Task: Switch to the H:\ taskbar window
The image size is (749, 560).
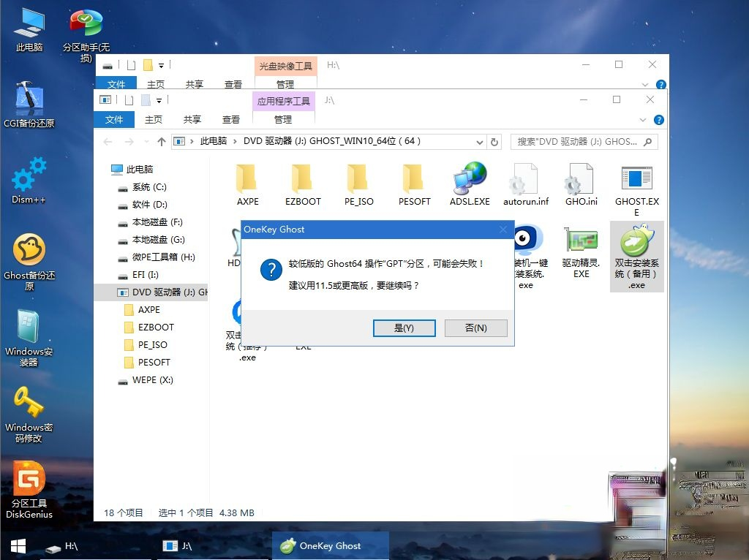Action: click(96, 546)
